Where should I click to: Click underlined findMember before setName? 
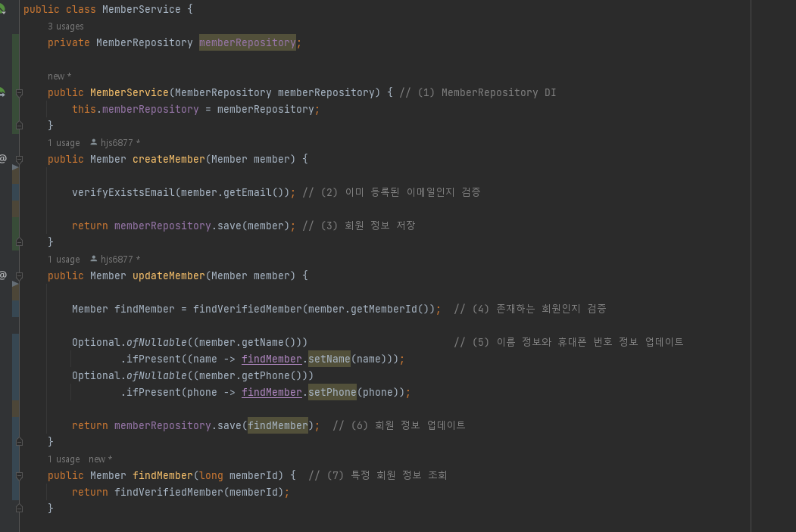(x=272, y=359)
